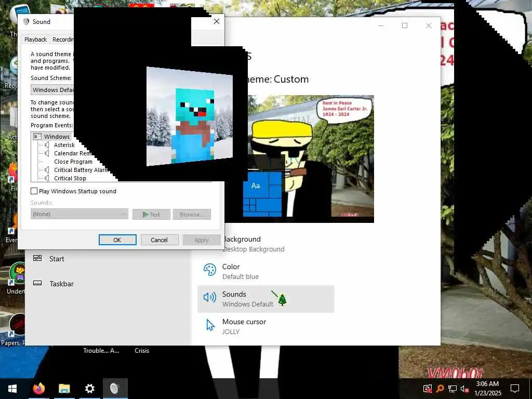Open the Mouse cursor JOLLY setting

click(265, 326)
